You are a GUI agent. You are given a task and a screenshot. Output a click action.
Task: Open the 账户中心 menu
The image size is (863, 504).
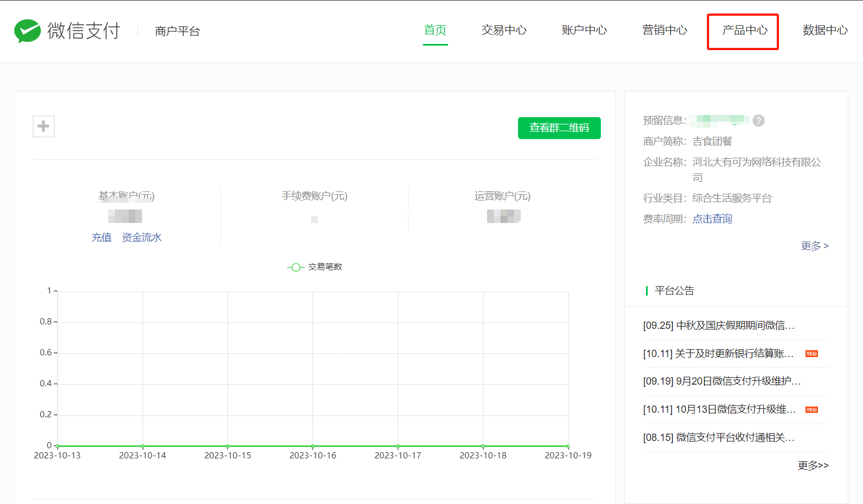tap(584, 30)
